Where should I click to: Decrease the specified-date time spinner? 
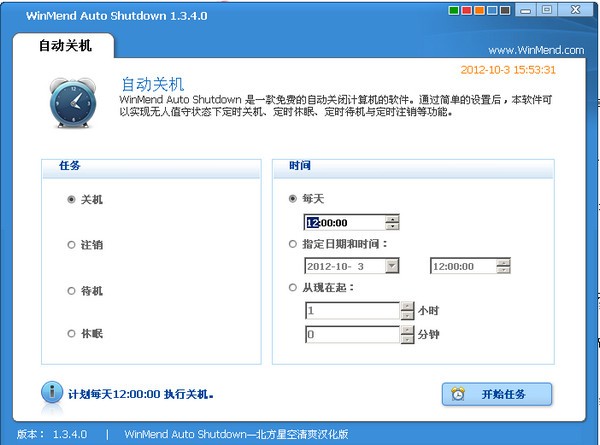(504, 269)
